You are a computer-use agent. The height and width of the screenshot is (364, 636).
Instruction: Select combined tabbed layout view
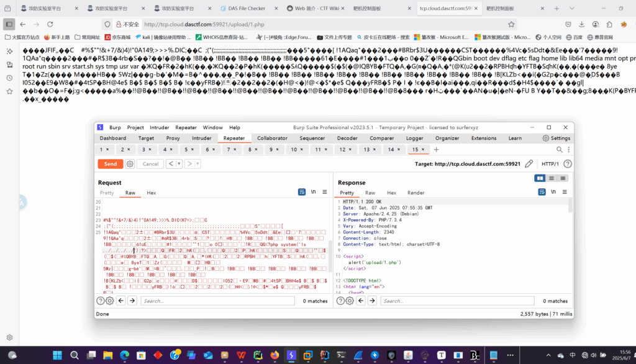point(563,178)
